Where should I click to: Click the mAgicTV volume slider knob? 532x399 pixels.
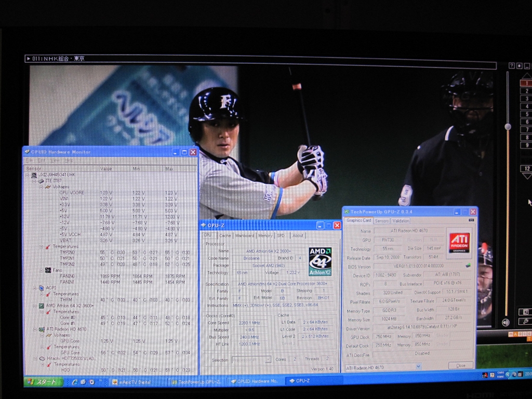508,127
